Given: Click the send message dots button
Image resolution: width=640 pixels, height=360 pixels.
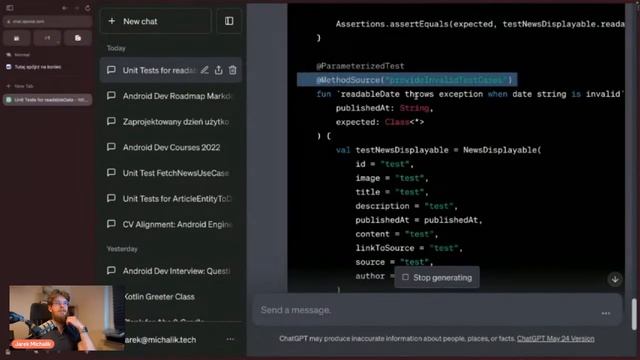Looking at the screenshot, I should (x=606, y=313).
